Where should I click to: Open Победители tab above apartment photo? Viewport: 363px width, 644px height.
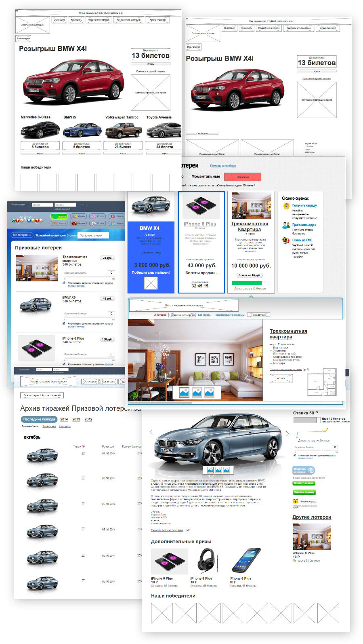coord(259,315)
